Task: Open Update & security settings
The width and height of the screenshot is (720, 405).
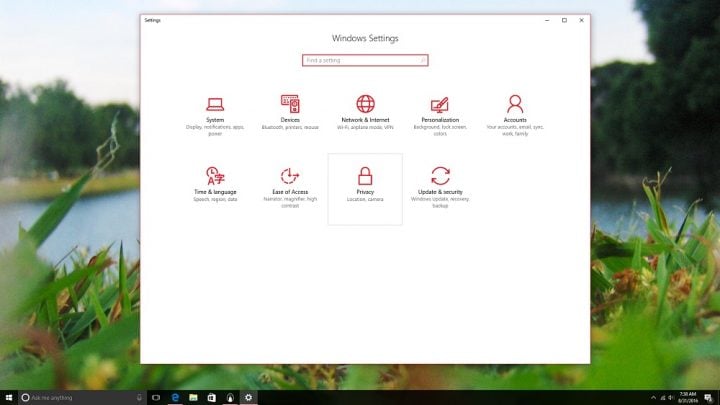Action: (440, 189)
